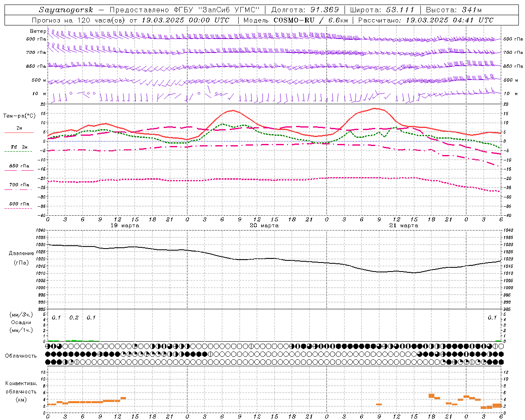Select the Прогноз на 120 часа(ов) text

79,20
